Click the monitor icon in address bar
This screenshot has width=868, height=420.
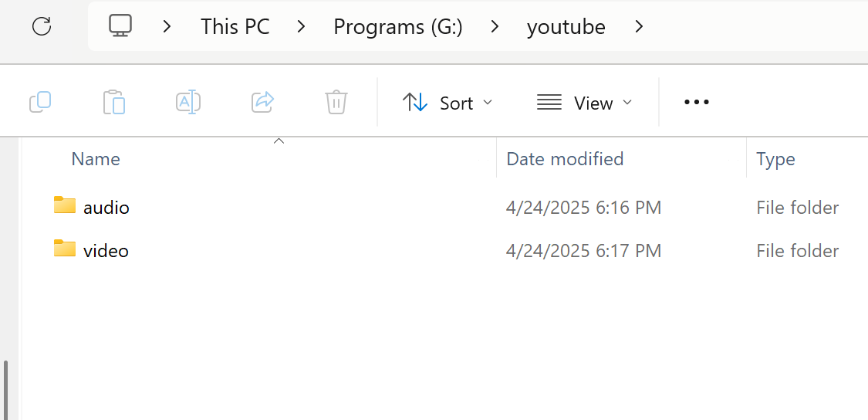click(120, 26)
